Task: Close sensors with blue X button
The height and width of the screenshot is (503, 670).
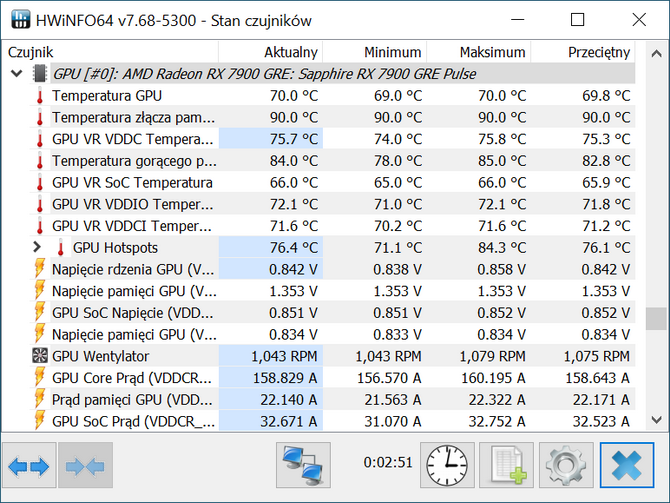Action: click(x=626, y=465)
